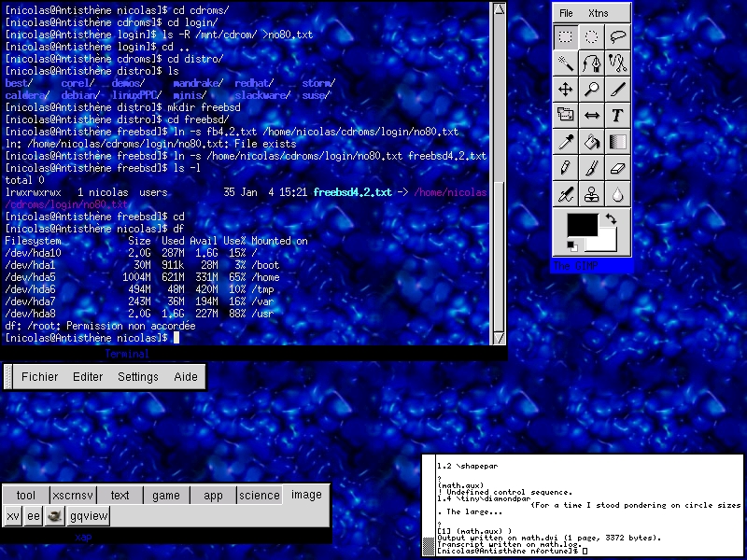
Task: Select the Move tool
Action: coord(565,90)
